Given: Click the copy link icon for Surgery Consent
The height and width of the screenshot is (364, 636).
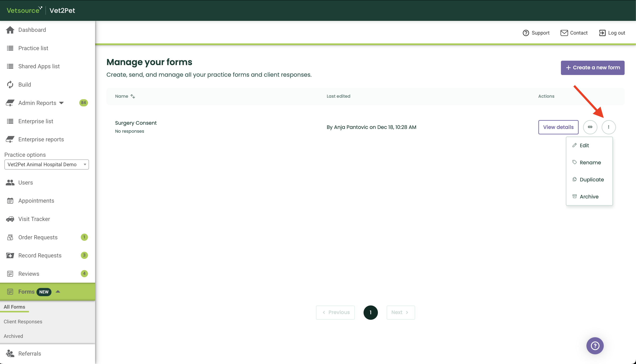Looking at the screenshot, I should 590,127.
